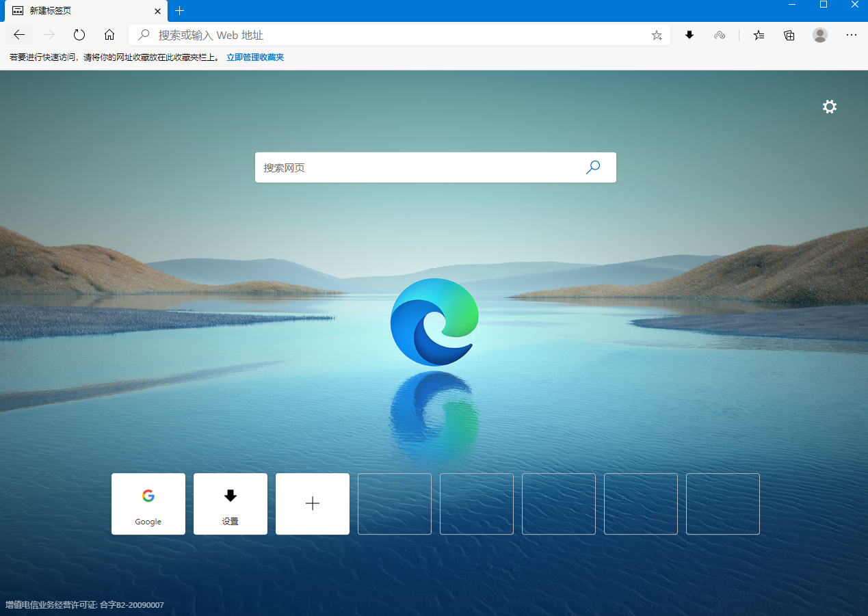868x616 pixels.
Task: Open the 立即管理收藏夹 link
Action: 255,57
